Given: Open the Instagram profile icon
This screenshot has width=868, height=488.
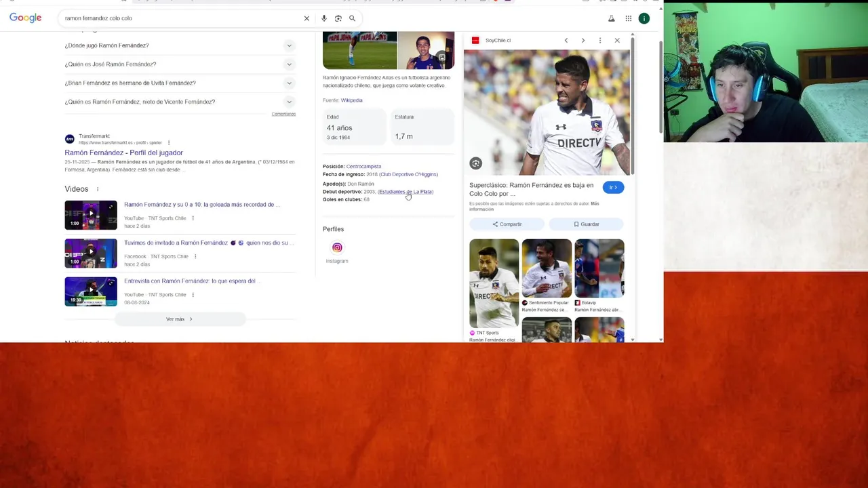Looking at the screenshot, I should (337, 247).
